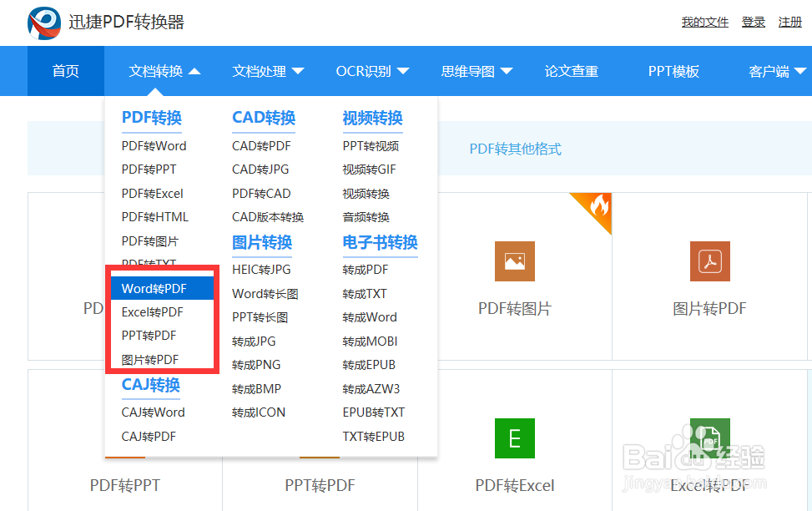The width and height of the screenshot is (812, 511).
Task: Select 转成PDF ebook entry
Action: click(x=365, y=270)
